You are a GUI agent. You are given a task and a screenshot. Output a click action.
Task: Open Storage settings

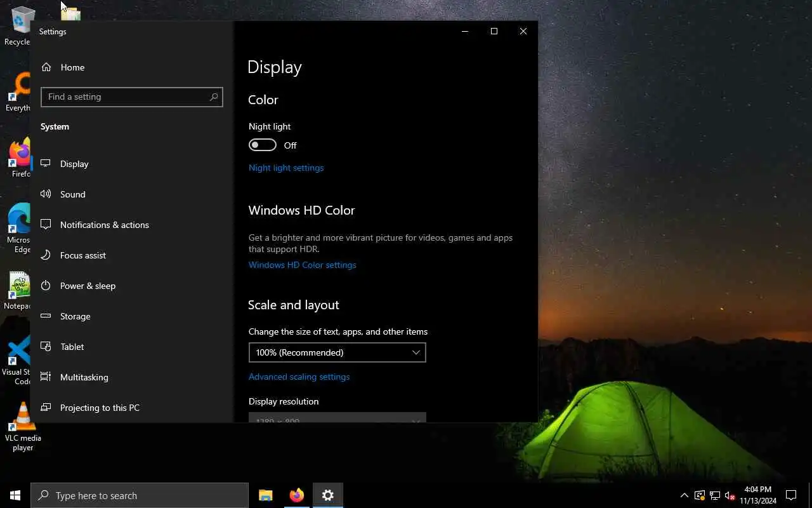pos(132,316)
